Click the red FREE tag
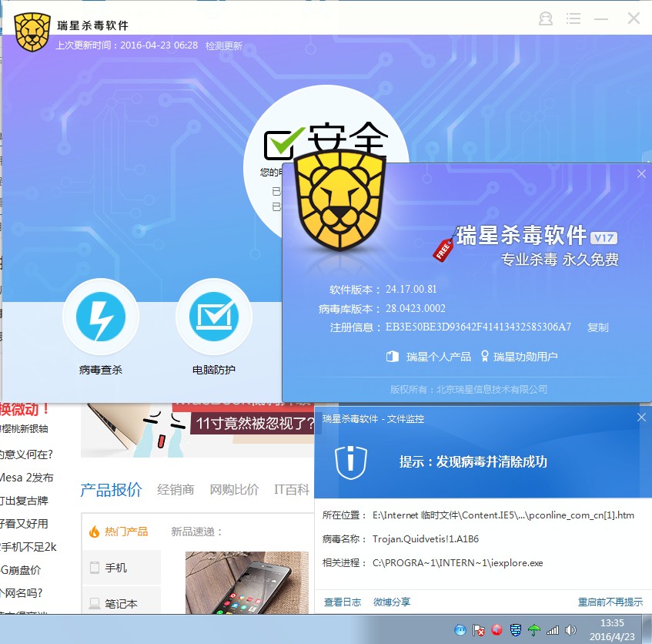 click(x=443, y=250)
